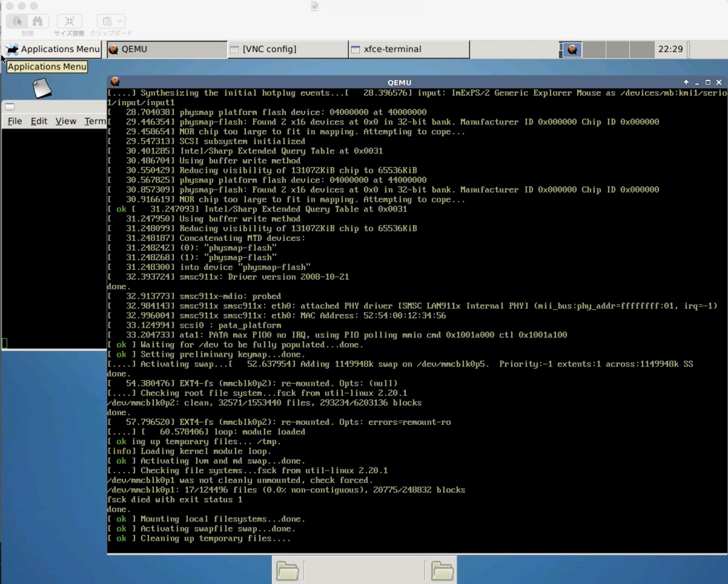
Task: Click '/dev/mmcblk0p1 was not cleanly unmounted' line
Action: (240, 480)
